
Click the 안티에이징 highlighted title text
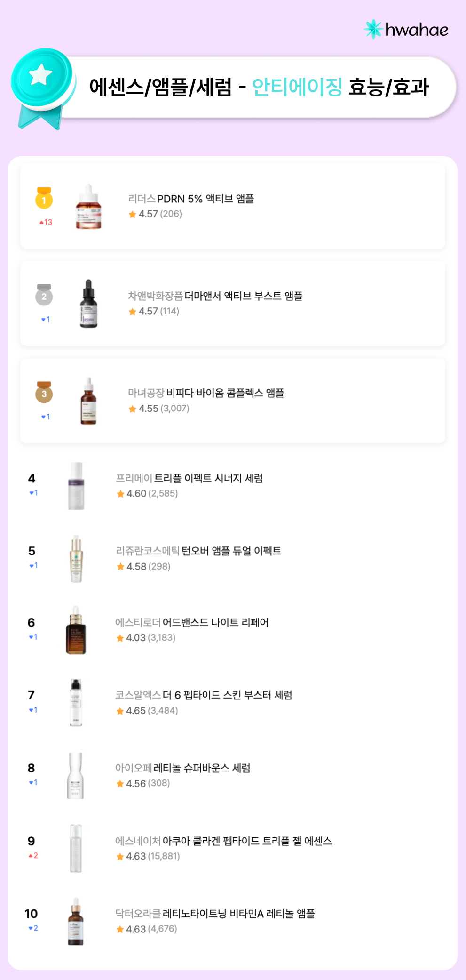pos(297,87)
